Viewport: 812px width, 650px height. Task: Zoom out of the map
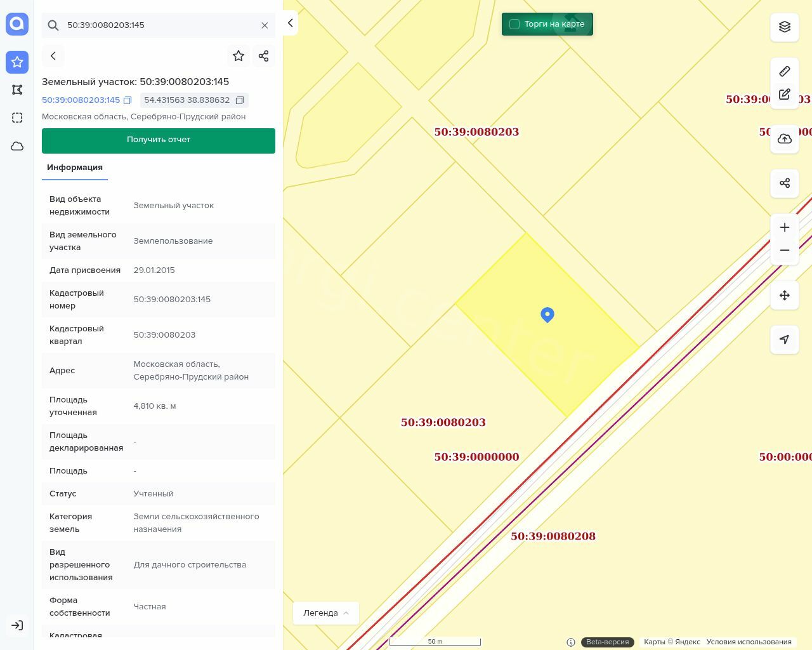pos(785,250)
